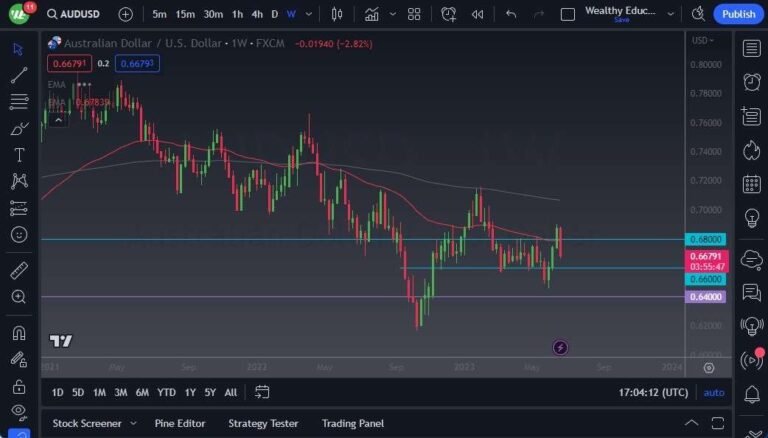Expand indicator templates dropdown arrow
The height and width of the screenshot is (438, 768).
[x=393, y=14]
